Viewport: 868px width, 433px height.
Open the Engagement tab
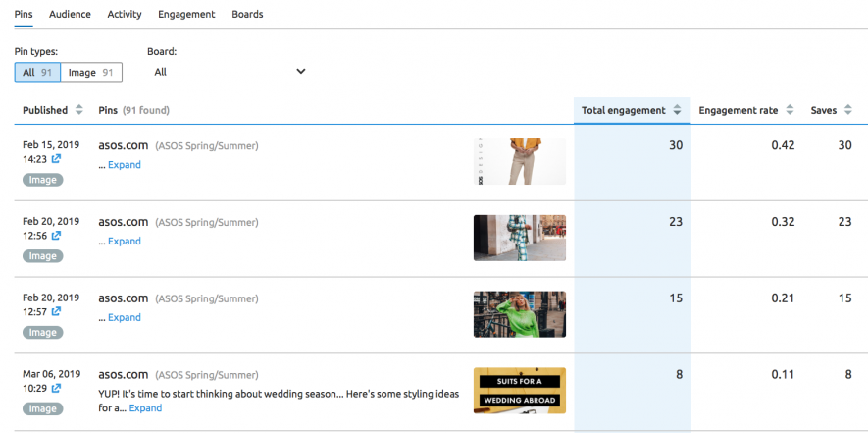[186, 15]
